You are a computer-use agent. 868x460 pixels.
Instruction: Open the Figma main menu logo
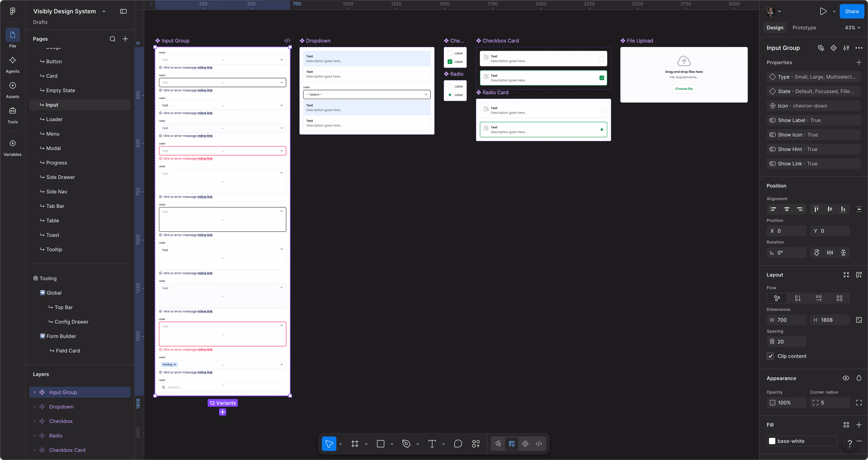click(12, 11)
